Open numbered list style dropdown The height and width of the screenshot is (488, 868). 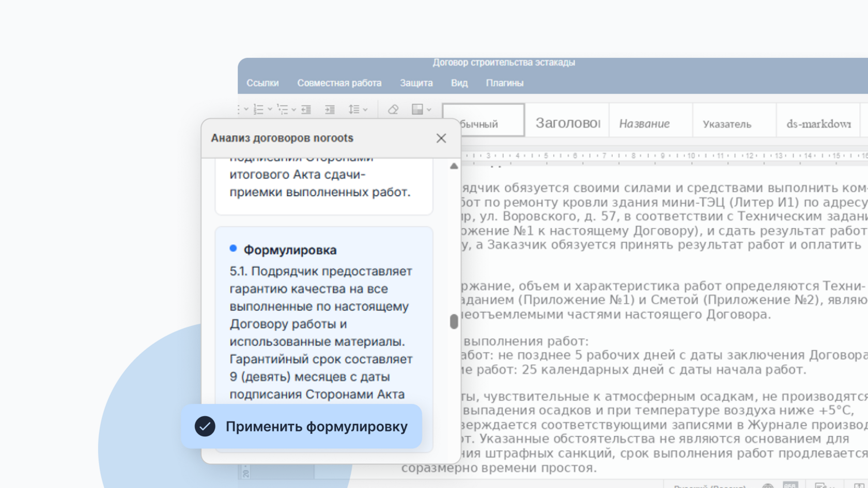pos(270,109)
